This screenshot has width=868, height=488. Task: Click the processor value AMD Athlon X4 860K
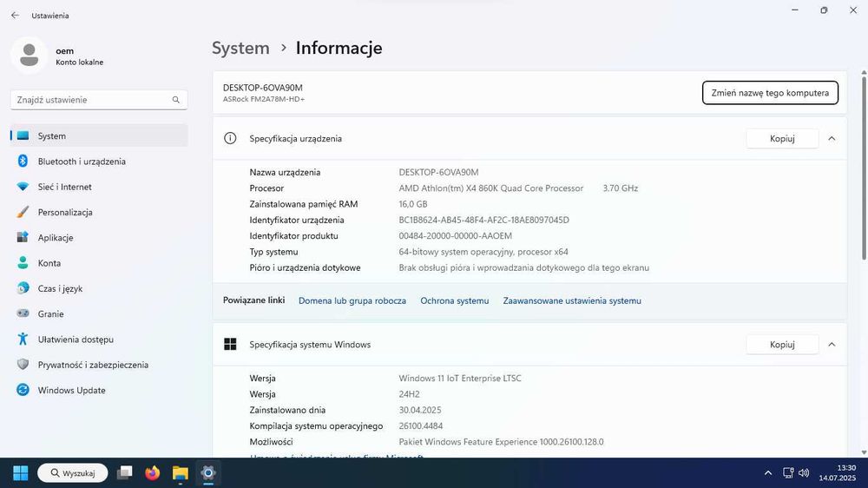pyautogui.click(x=491, y=188)
